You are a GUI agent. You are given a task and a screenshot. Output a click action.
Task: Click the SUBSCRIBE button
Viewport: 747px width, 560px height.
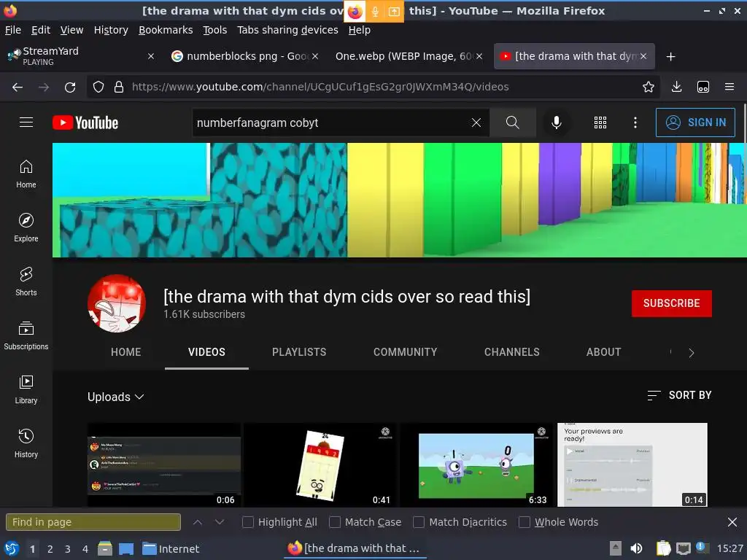[671, 303]
